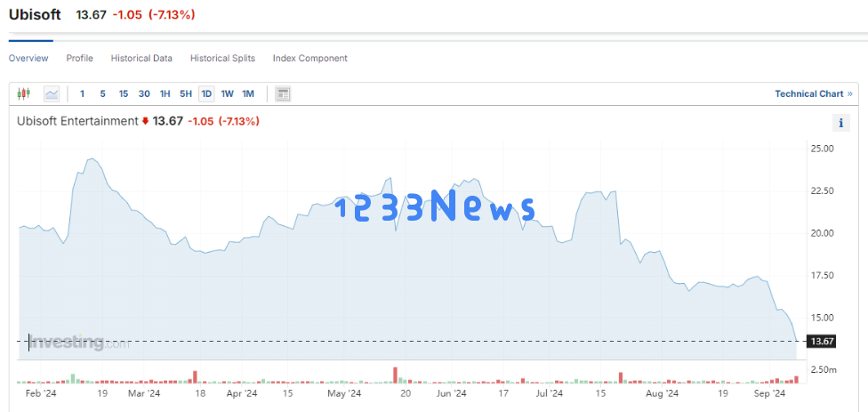Click the 20.00 price axis label
Image resolution: width=868 pixels, height=412 pixels.
coord(822,233)
